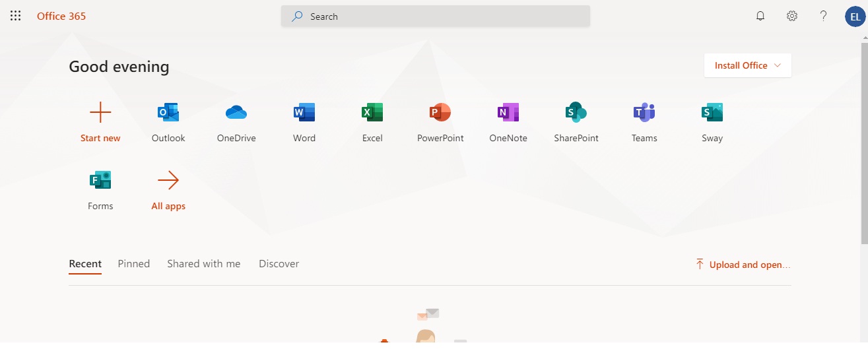Open the Word app
The height and width of the screenshot is (355, 868).
click(304, 122)
